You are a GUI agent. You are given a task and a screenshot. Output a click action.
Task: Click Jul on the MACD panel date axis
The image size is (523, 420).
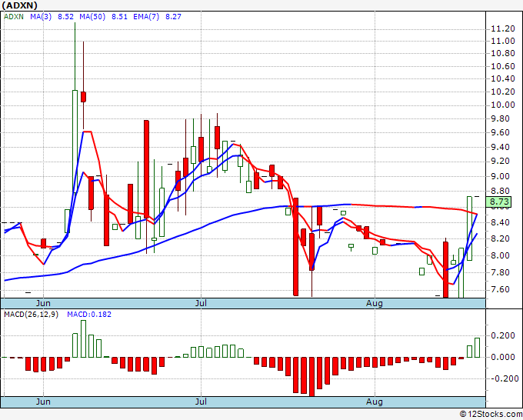pyautogui.click(x=201, y=402)
